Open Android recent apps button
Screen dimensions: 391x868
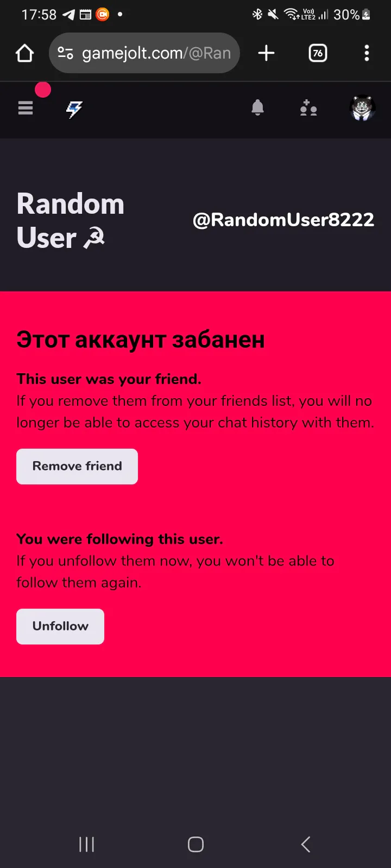point(87,844)
